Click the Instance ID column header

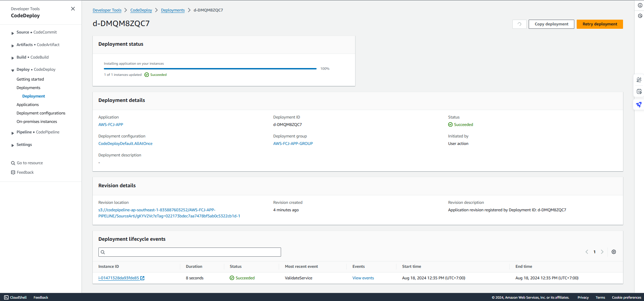(x=109, y=266)
